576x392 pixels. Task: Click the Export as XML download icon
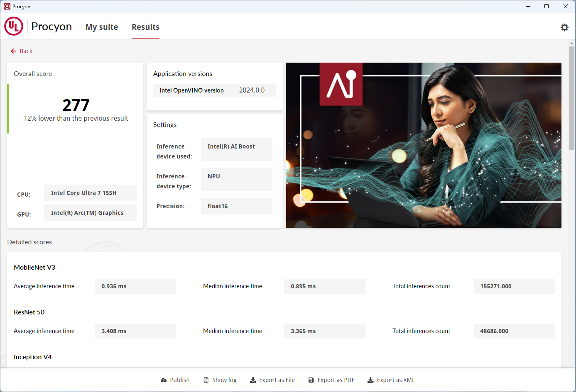pyautogui.click(x=370, y=380)
